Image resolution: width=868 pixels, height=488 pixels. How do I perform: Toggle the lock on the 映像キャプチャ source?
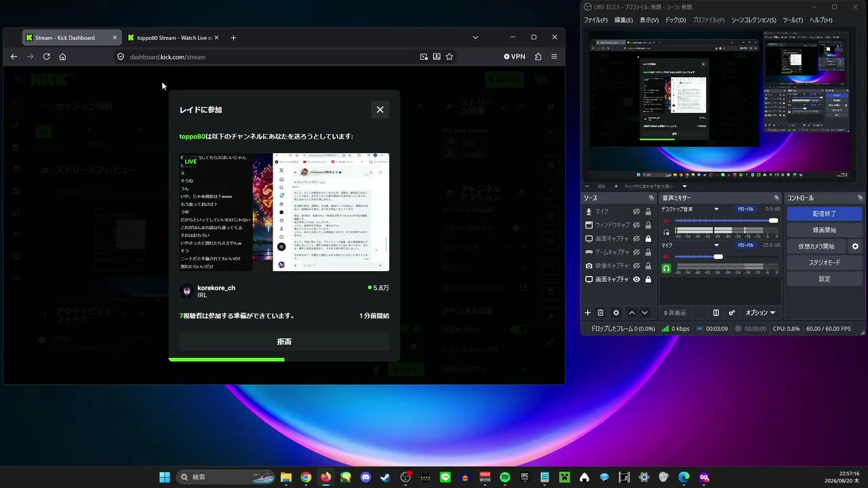click(x=648, y=266)
